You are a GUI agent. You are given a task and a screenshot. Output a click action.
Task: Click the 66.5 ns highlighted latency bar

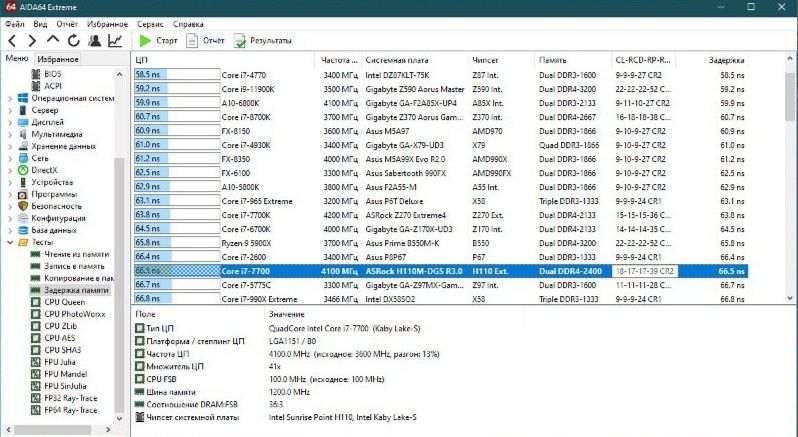177,271
